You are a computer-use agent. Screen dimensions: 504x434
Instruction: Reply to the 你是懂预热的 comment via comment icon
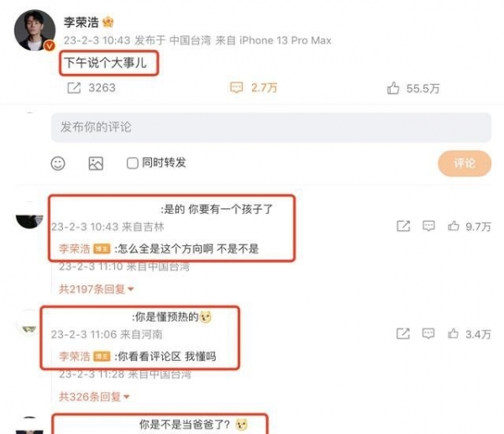click(x=428, y=334)
